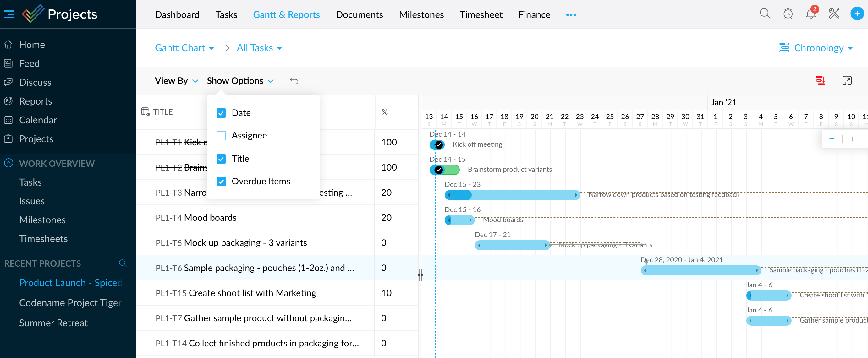
Task: Enable the Assignee checkbox
Action: tap(221, 135)
